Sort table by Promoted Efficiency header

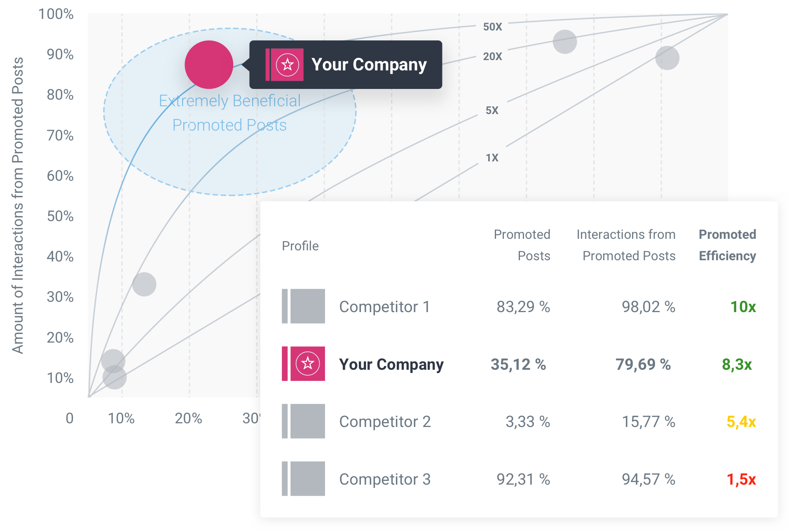click(727, 245)
